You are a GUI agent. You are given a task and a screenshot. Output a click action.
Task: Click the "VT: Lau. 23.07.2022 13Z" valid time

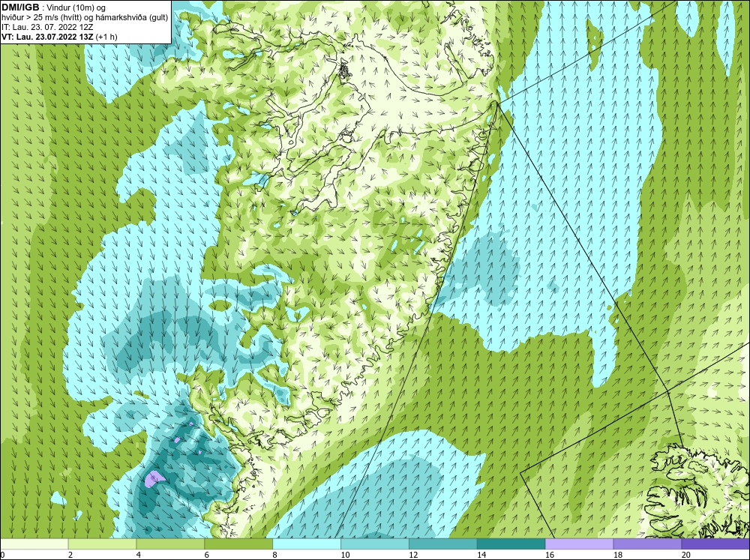click(47, 36)
